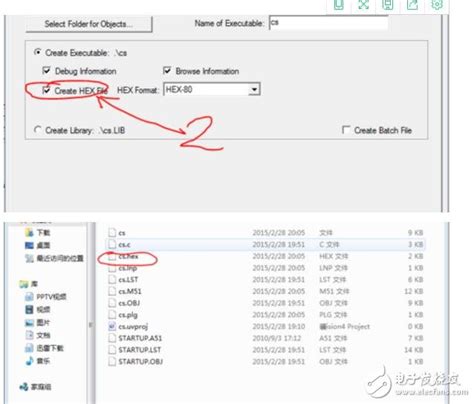Viewport: 474px width, 404px height.
Task: Click the Select Folder for Objects button
Action: click(89, 24)
